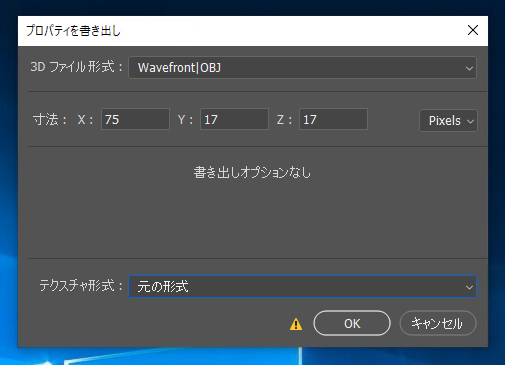Screen dimensions: 505x365
Task: Click the yellow warning triangle icon
Action: tap(296, 324)
